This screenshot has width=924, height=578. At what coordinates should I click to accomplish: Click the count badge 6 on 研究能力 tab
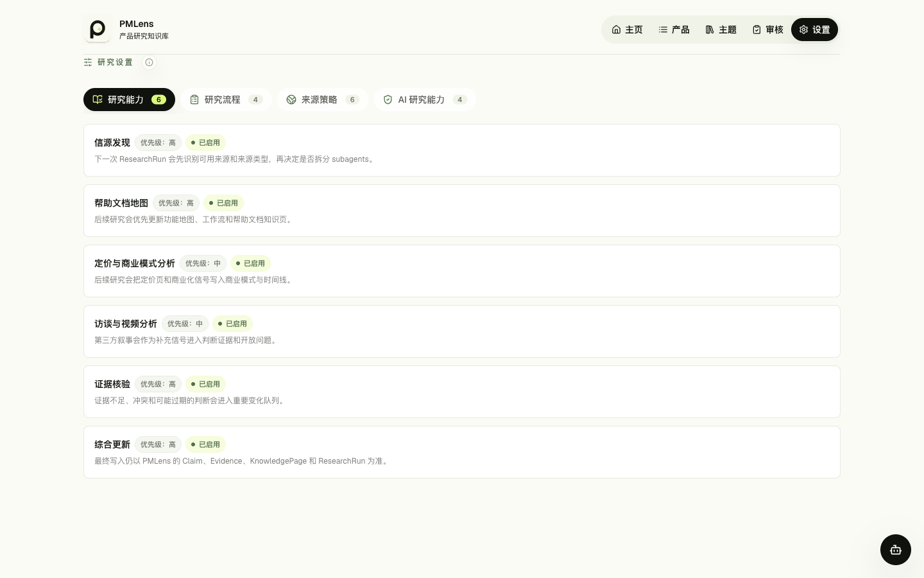point(158,100)
